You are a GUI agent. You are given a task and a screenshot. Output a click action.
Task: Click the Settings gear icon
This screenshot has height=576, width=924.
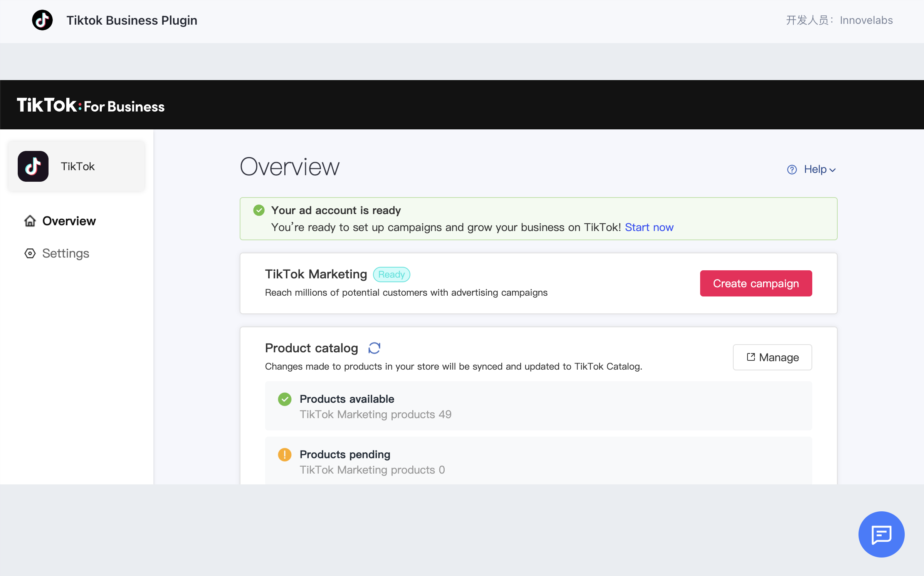(30, 253)
